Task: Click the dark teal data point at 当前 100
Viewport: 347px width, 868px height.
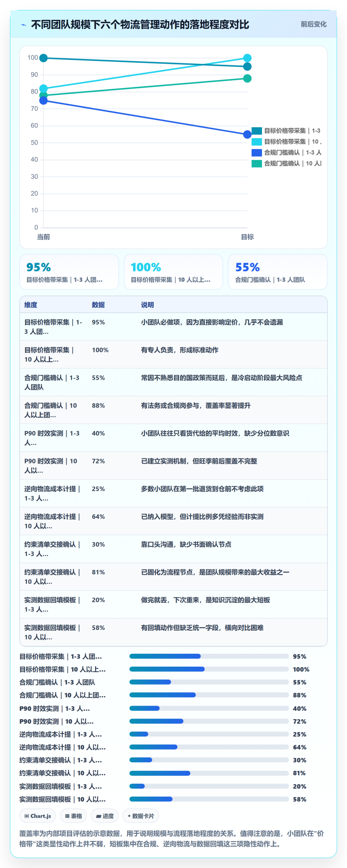Action: point(43,58)
